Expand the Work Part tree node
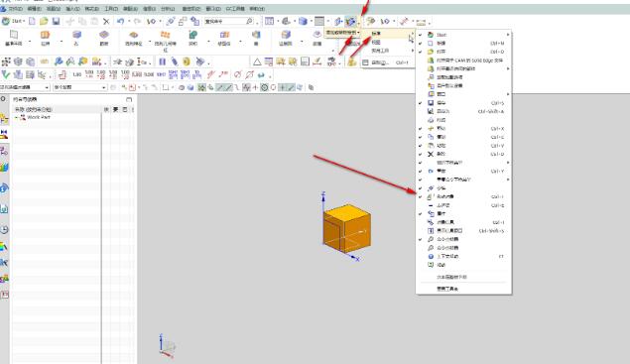 tap(17, 117)
